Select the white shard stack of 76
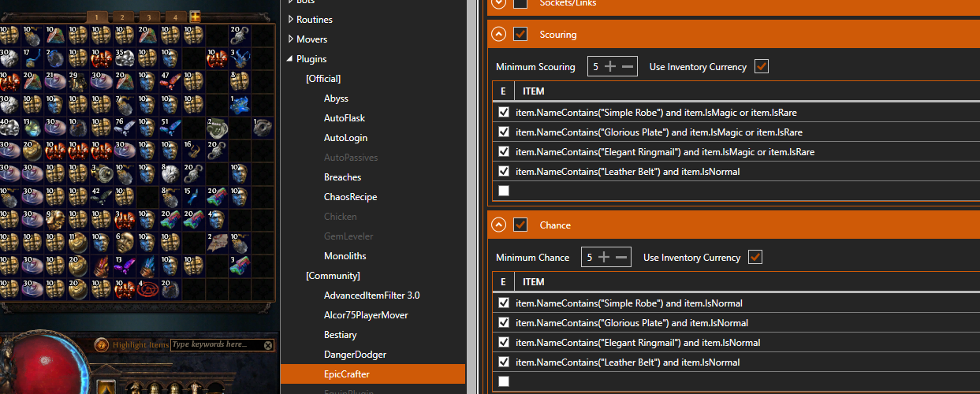 coord(126,127)
